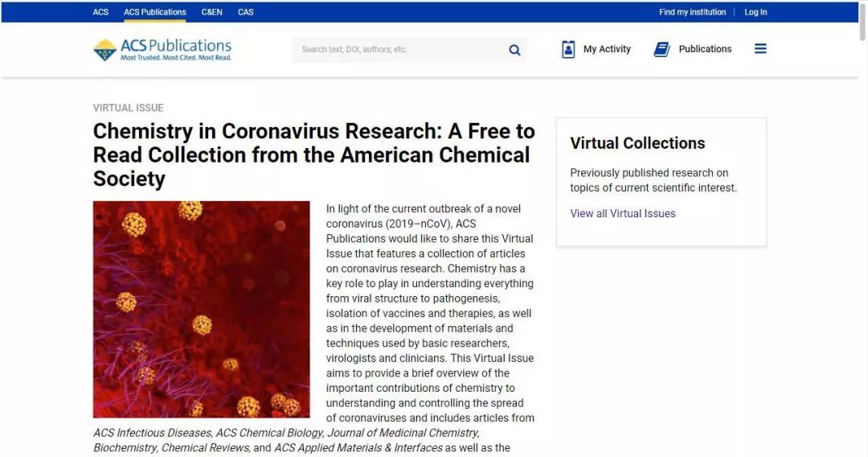Open C&EN in top bar
This screenshot has height=457, width=868.
pyautogui.click(x=211, y=11)
